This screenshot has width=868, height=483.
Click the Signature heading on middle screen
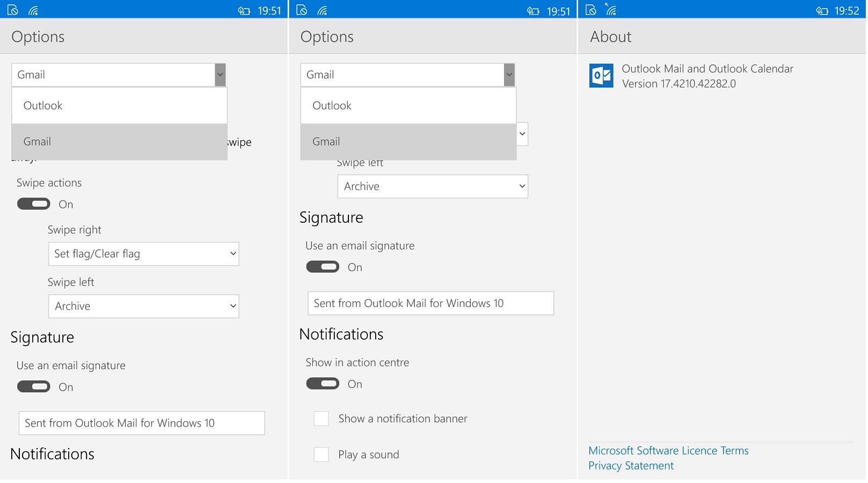coord(331,217)
